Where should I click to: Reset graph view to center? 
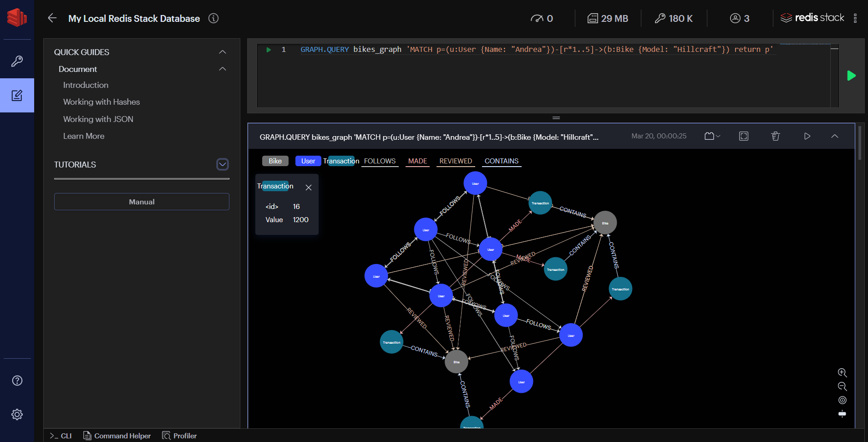point(842,400)
